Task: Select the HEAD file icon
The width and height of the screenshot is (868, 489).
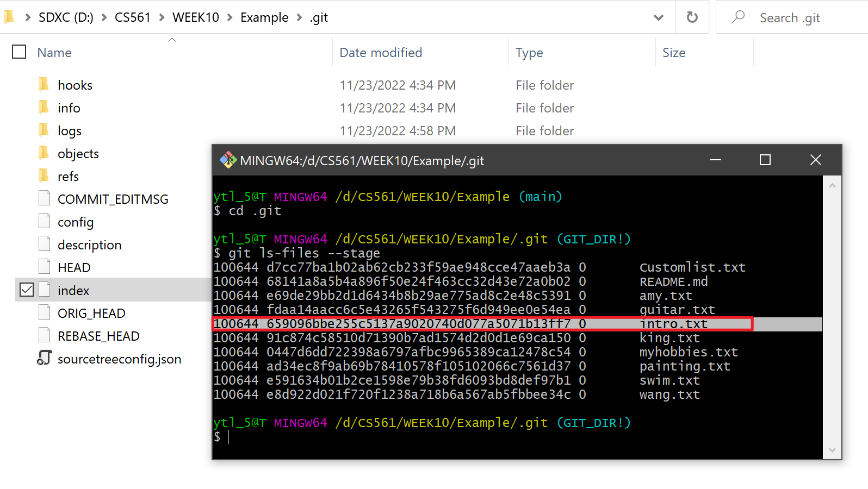Action: pyautogui.click(x=45, y=267)
